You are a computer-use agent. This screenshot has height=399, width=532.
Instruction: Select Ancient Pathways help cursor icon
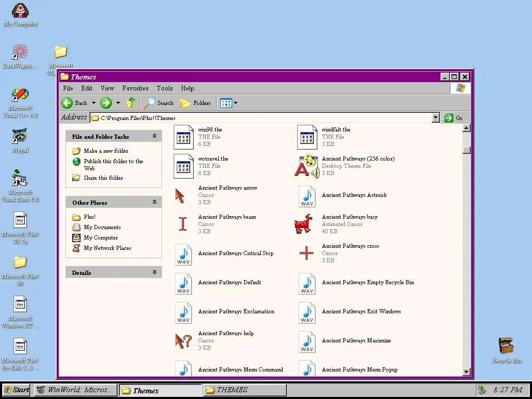tap(183, 341)
